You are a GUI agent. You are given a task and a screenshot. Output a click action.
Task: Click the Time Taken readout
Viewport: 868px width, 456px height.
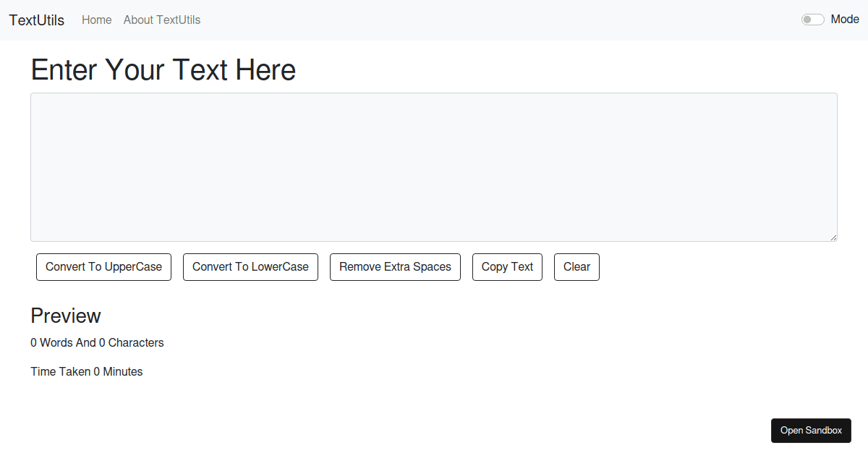(86, 371)
